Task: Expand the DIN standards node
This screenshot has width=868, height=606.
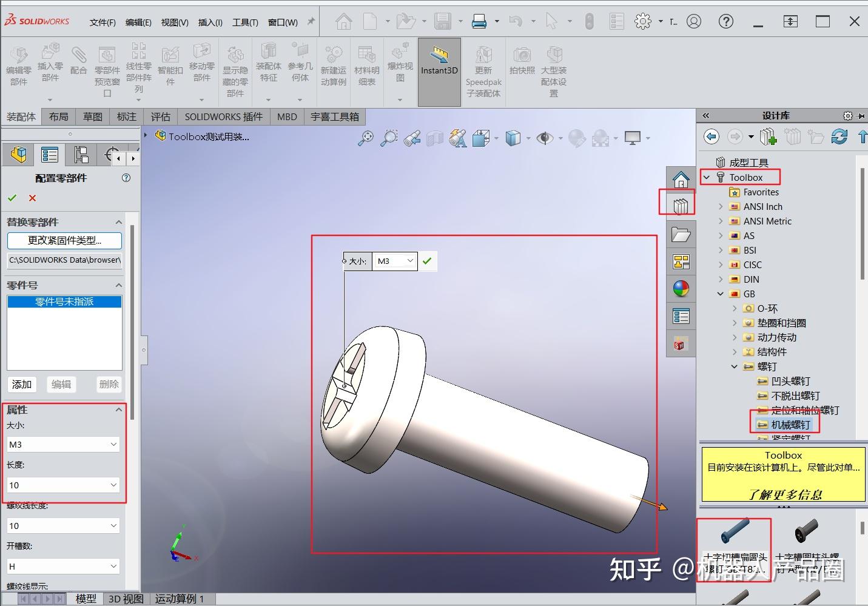Action: [x=721, y=279]
